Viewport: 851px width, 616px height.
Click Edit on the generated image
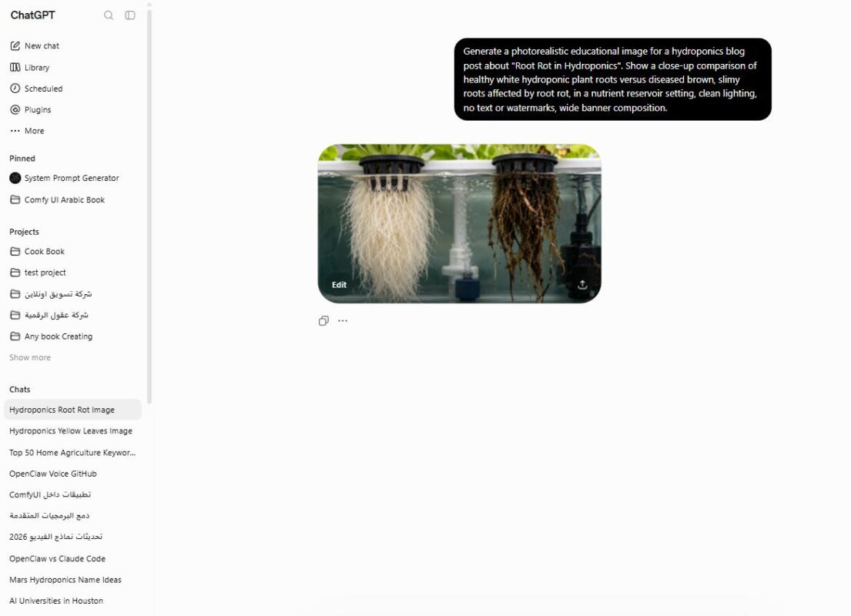[x=339, y=285]
